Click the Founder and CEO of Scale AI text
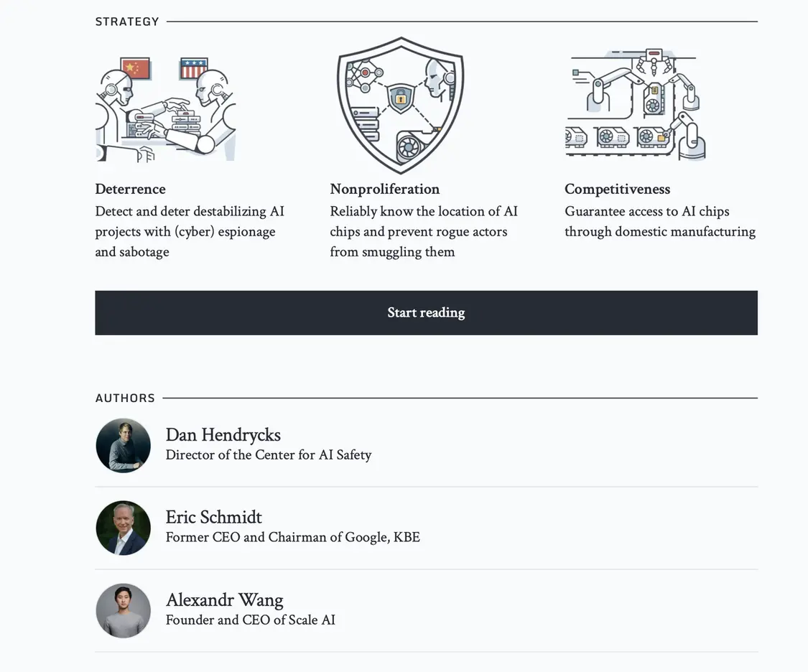Image resolution: width=808 pixels, height=672 pixels. coord(251,620)
